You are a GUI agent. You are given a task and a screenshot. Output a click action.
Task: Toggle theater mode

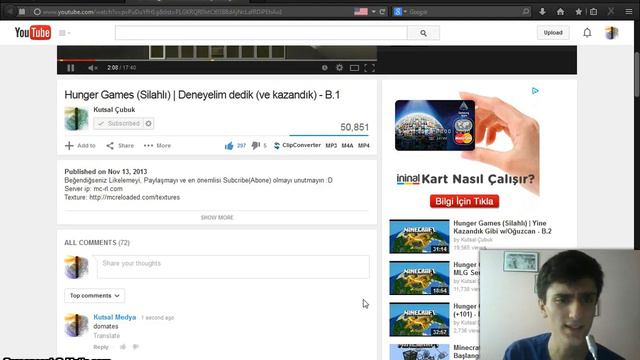point(354,68)
